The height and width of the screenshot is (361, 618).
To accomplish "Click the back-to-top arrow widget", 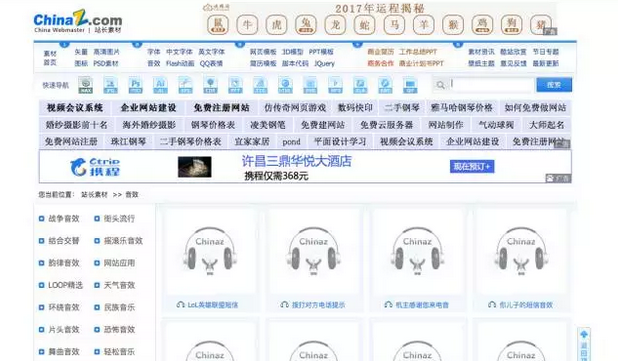I will (x=584, y=344).
